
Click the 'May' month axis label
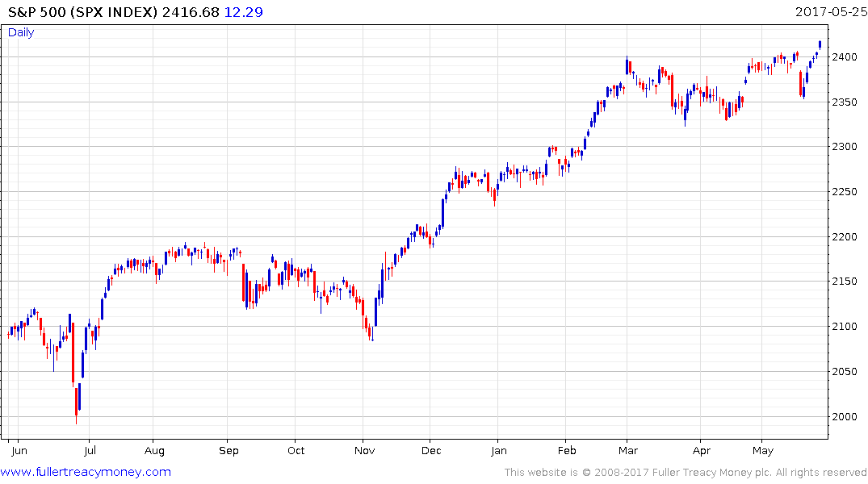[x=763, y=451]
